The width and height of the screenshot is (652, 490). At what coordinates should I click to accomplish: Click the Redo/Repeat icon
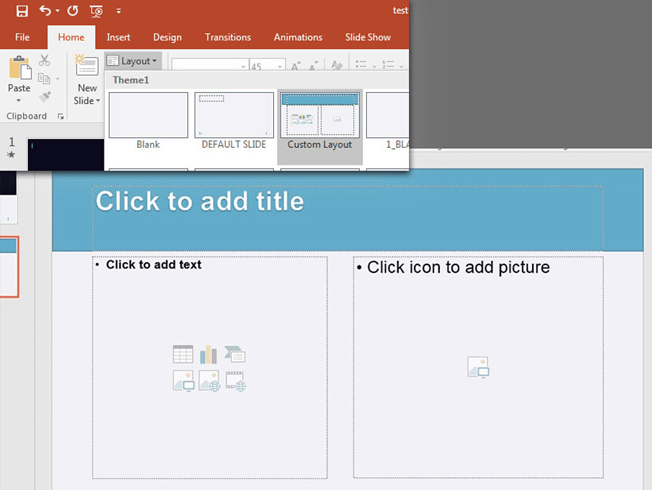(x=72, y=11)
